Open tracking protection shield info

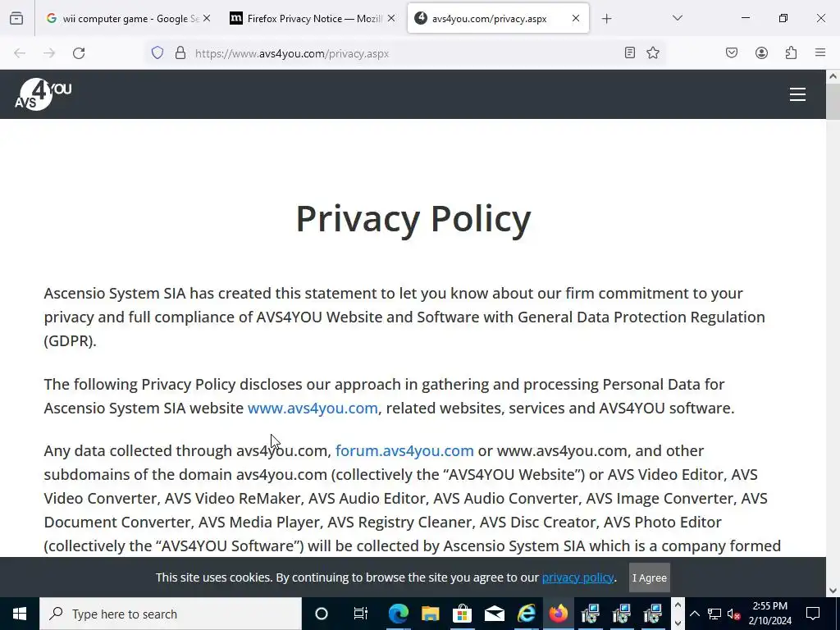click(157, 53)
